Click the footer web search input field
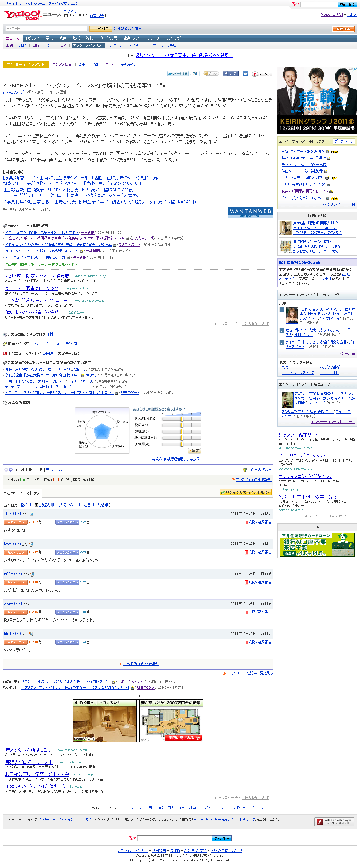Image resolution: width=360 pixels, height=868 pixels. pos(175,838)
